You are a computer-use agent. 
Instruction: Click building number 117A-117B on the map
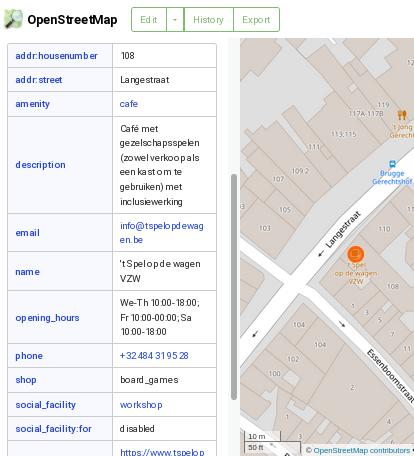click(366, 114)
